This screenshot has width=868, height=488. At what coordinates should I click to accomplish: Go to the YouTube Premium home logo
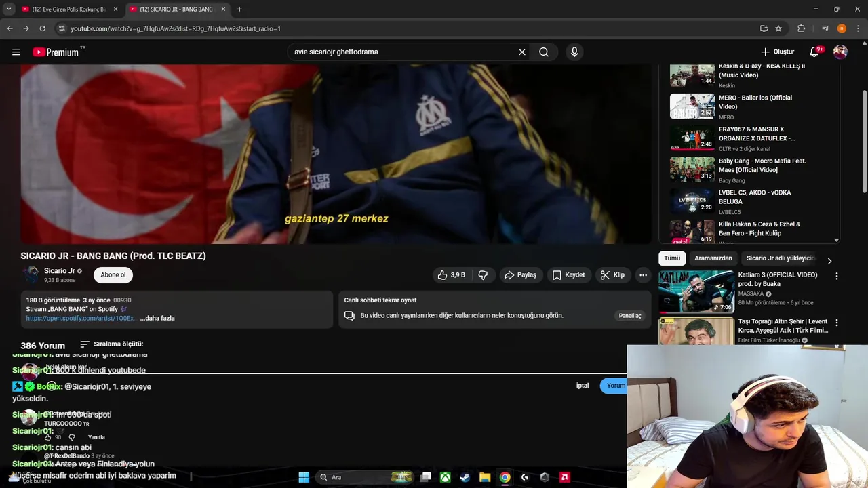(56, 52)
